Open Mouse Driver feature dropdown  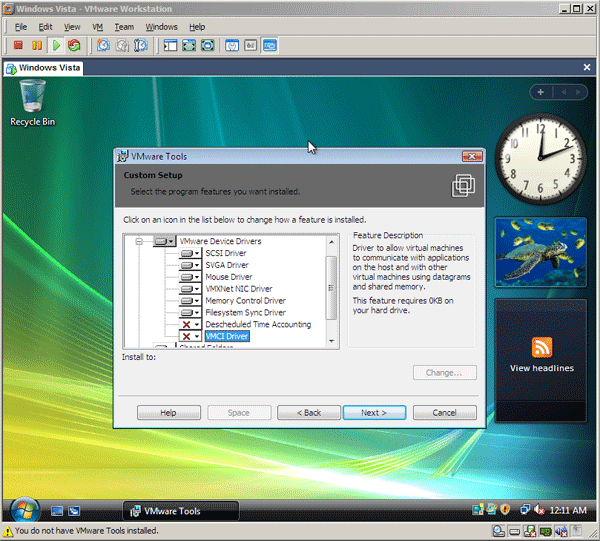(190, 277)
